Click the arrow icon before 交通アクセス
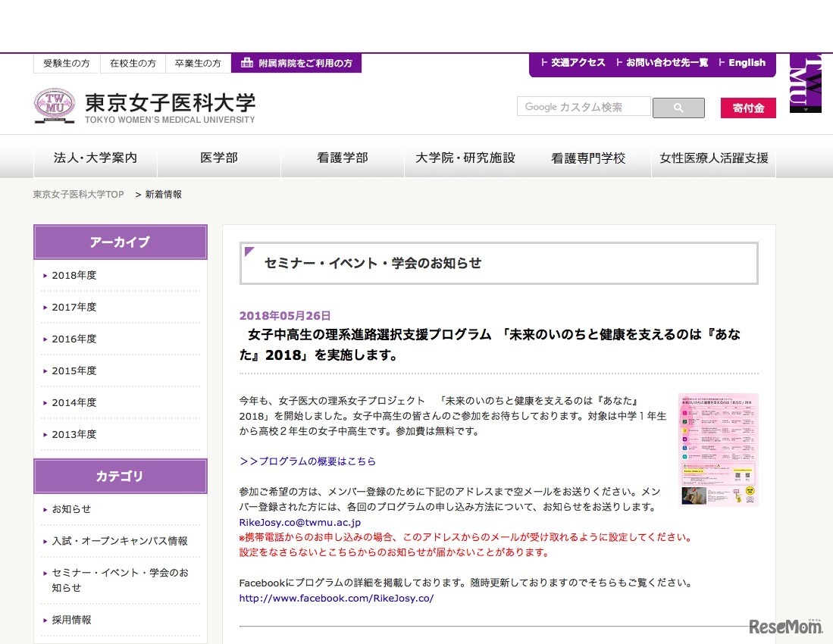 click(543, 64)
